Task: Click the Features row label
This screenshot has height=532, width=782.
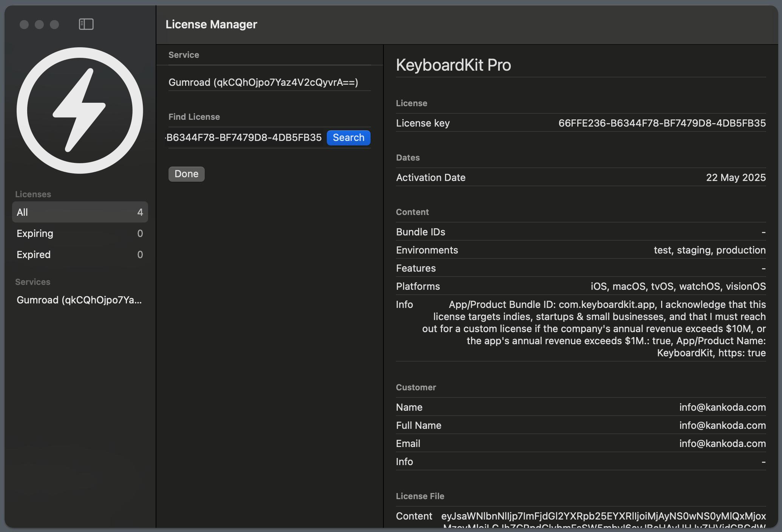Action: (x=416, y=268)
